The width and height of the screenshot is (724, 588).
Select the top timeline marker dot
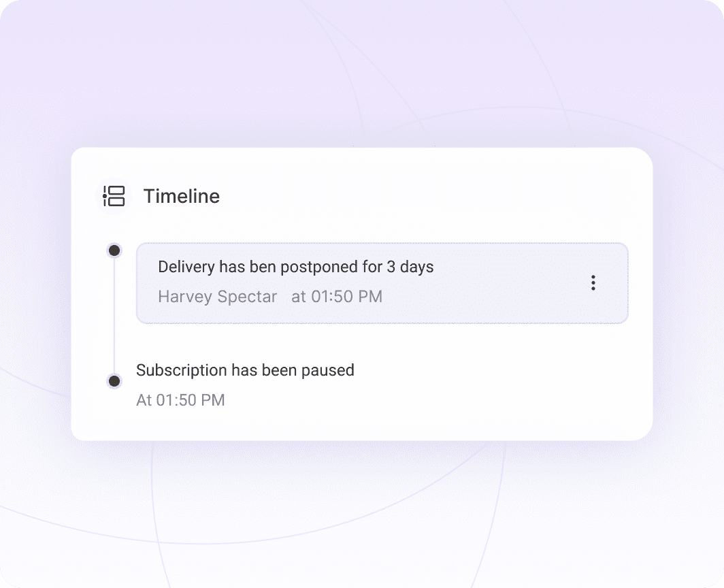point(114,250)
